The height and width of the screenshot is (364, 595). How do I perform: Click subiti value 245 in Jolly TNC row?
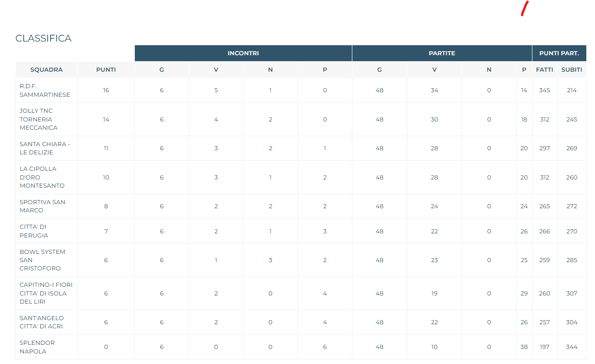[x=572, y=120]
